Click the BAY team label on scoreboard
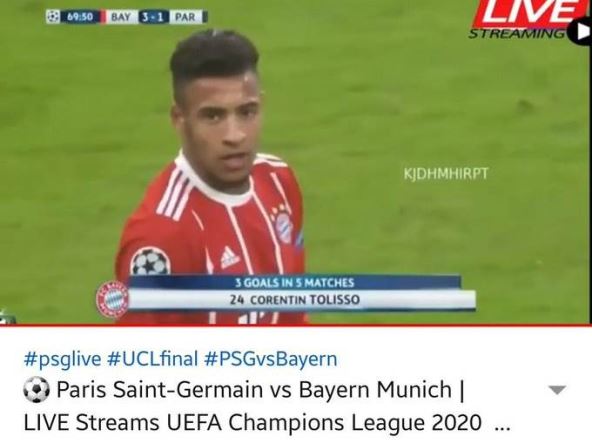Screen dimensions: 592x443 point(120,17)
